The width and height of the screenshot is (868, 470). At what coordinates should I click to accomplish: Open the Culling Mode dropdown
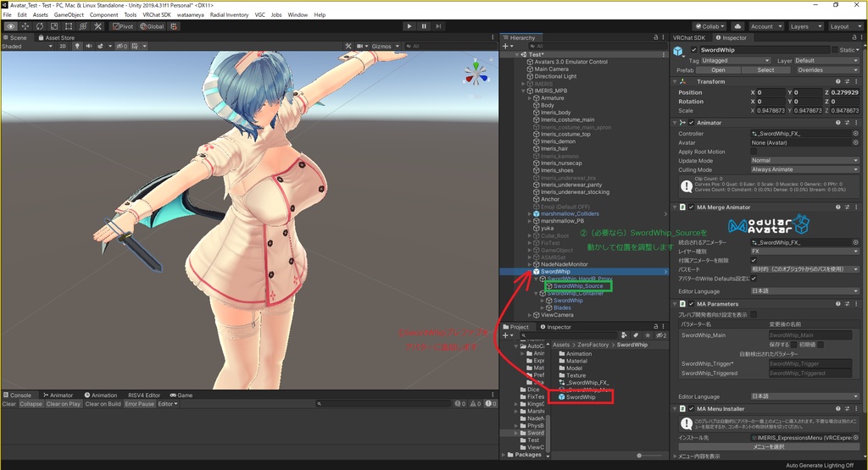[x=804, y=169]
